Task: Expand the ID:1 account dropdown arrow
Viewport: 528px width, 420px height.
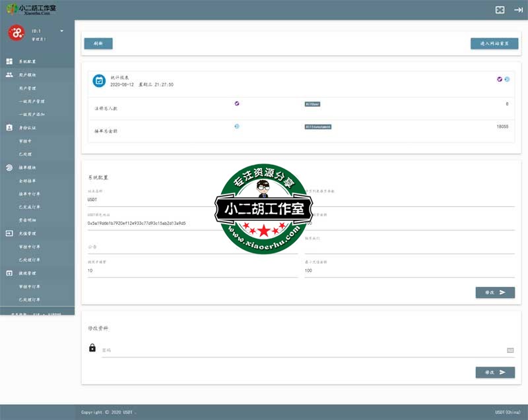Action: 61,31
